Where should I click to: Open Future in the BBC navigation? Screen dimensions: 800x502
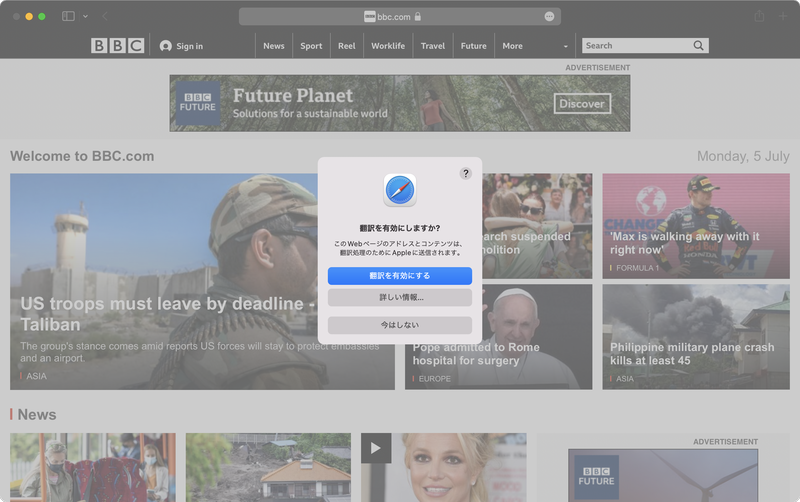[473, 46]
